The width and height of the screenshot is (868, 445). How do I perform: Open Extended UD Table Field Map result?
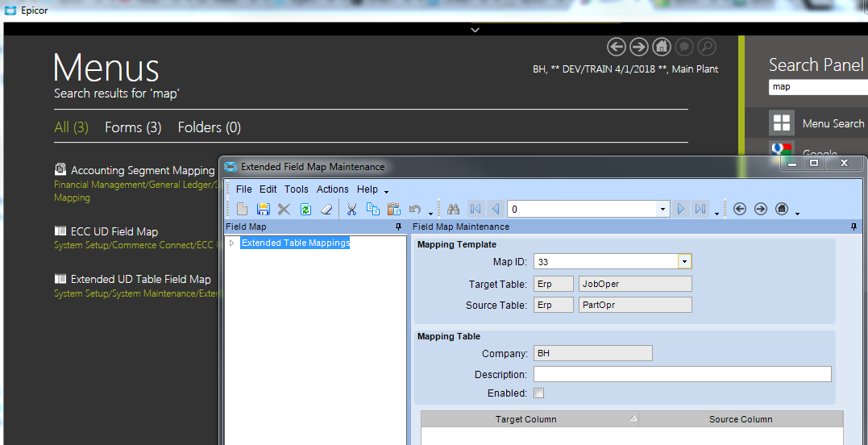(140, 280)
